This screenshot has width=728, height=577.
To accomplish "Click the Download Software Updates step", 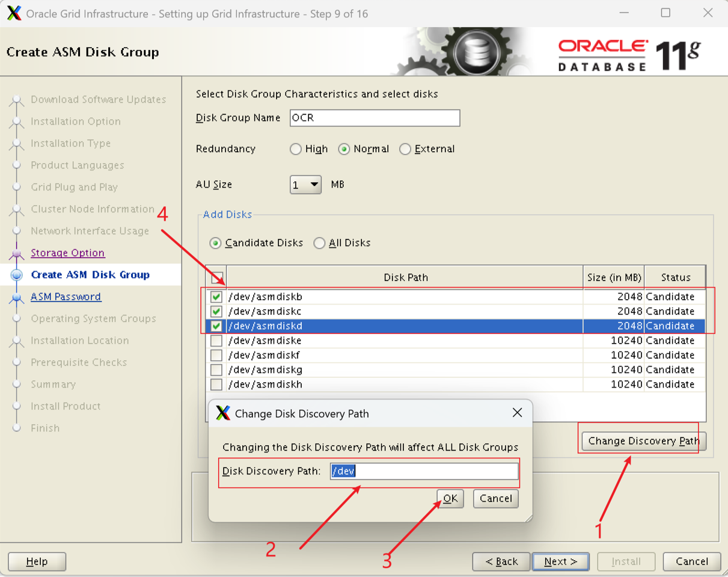I will [x=99, y=99].
